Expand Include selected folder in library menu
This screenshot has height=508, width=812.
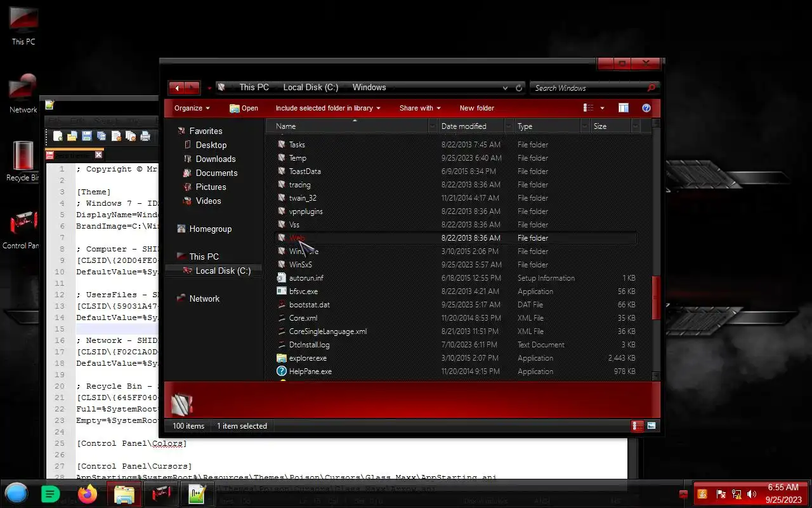click(x=328, y=108)
